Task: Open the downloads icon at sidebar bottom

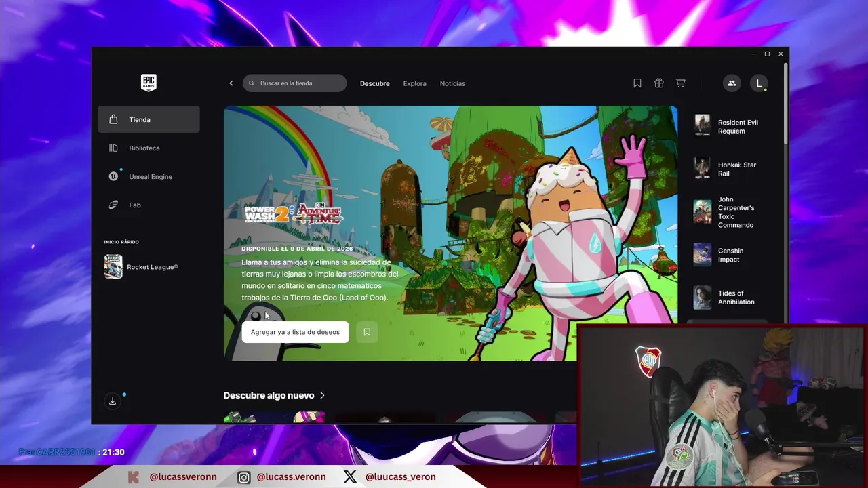Action: [113, 401]
